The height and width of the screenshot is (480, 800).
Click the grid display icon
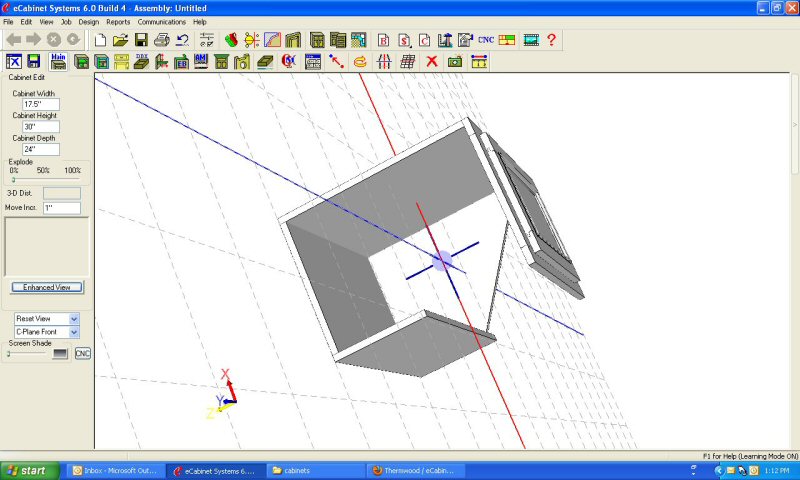[x=408, y=61]
